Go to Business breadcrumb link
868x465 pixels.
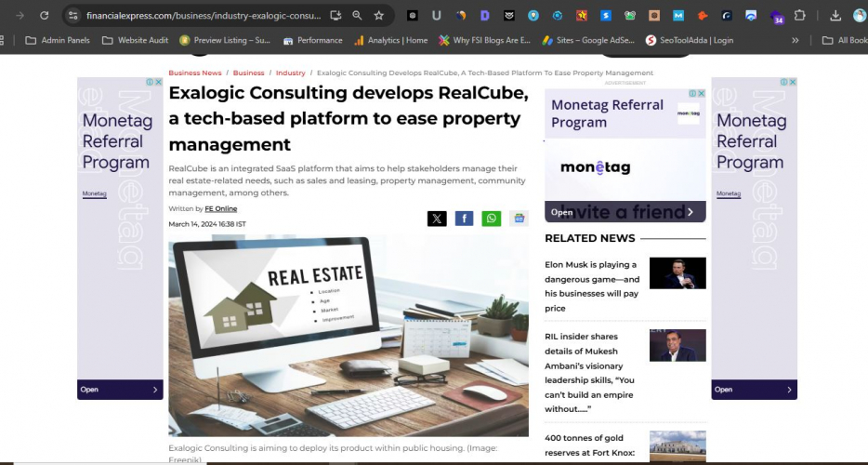click(248, 73)
